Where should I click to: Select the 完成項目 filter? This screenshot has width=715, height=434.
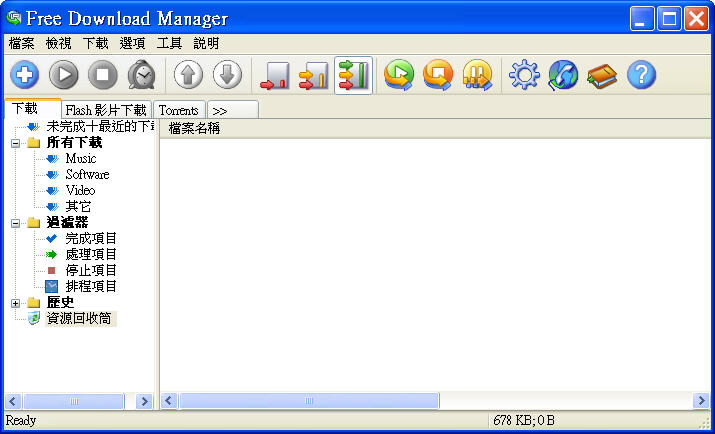91,238
